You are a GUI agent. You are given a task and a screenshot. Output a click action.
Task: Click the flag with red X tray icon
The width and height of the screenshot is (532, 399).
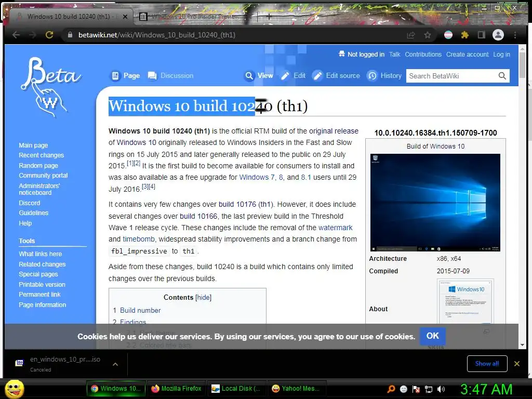tap(416, 389)
